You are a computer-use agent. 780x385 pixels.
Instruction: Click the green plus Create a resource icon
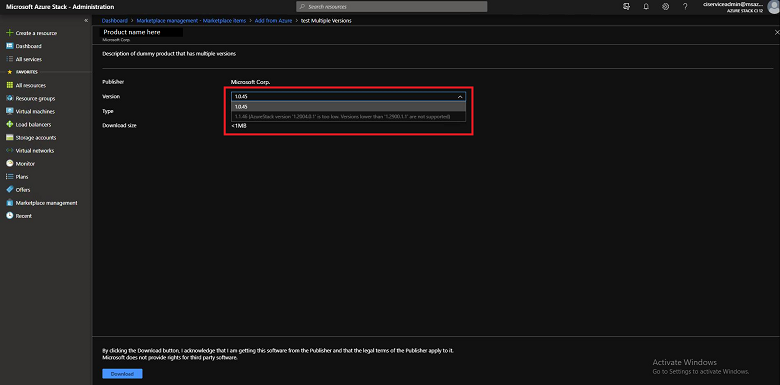(x=9, y=33)
